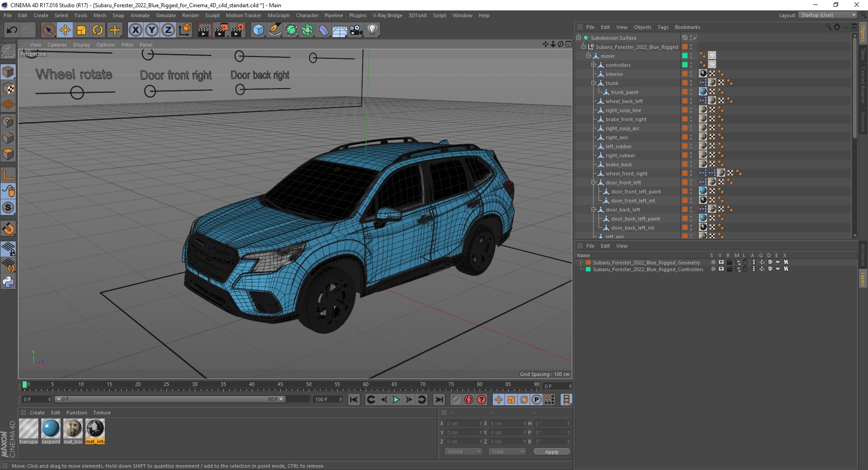Add a camera object
The height and width of the screenshot is (470, 868).
356,30
